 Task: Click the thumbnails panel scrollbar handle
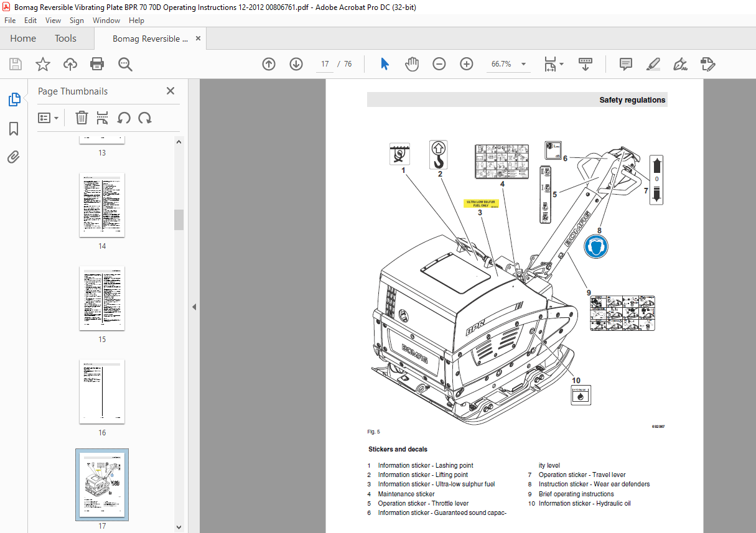tap(179, 220)
